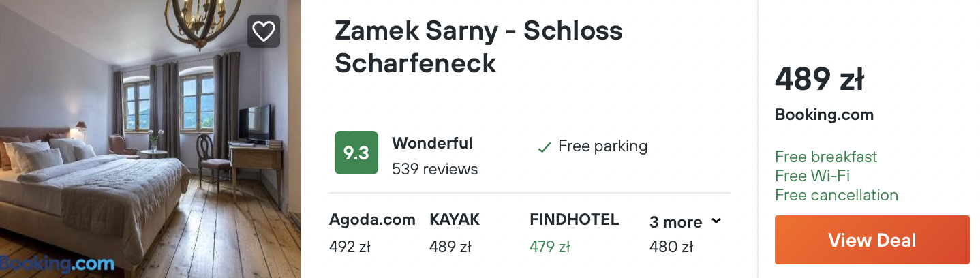Viewport: 980px width, 278px height.
Task: Click the Free parking checkmark icon
Action: tap(544, 147)
